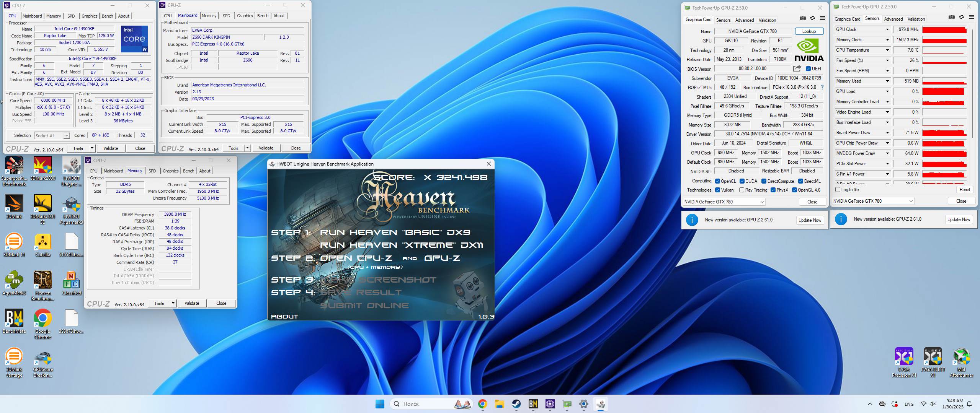Toggle DirectML checkbox in GPU-Z
Viewport: 980px width, 413px height.
point(800,181)
